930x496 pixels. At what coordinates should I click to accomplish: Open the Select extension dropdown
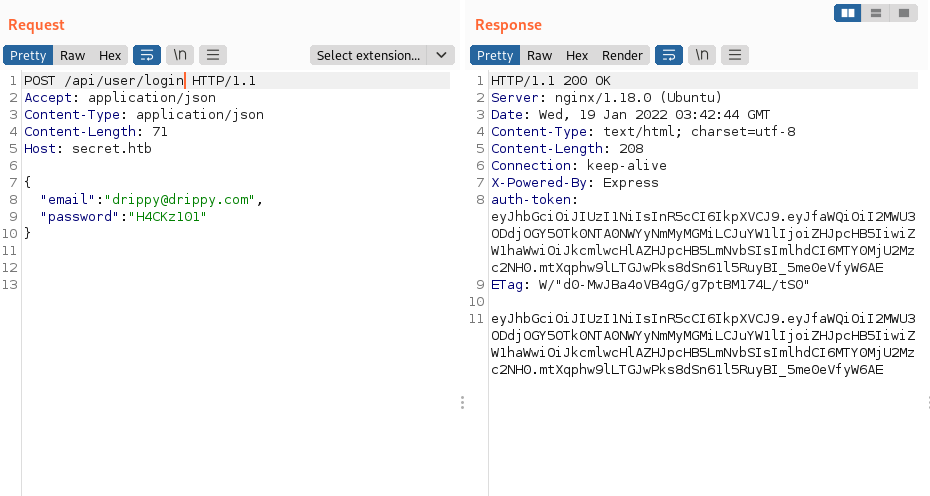(381, 55)
